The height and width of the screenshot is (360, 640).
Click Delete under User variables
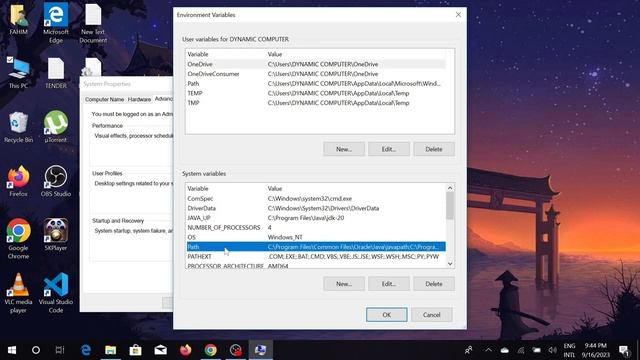tap(433, 149)
